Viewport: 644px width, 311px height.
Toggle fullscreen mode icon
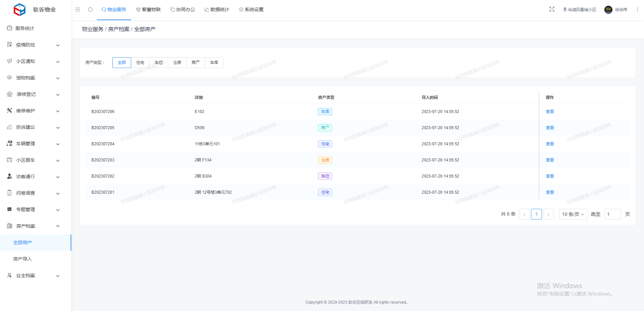tap(552, 9)
